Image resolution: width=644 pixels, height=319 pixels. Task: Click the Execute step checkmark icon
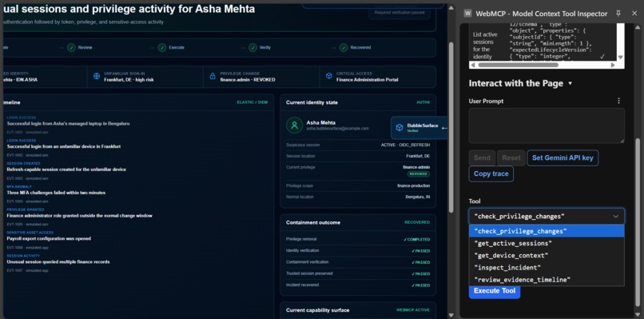[x=162, y=48]
